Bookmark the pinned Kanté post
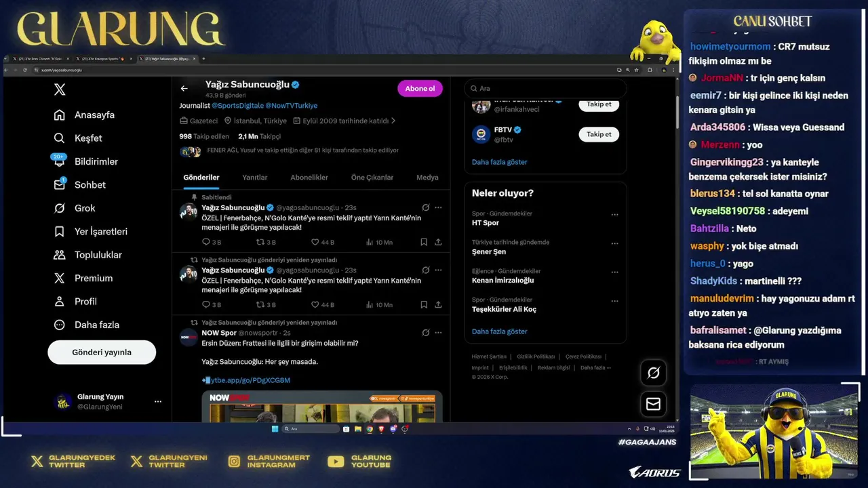This screenshot has height=488, width=868. pos(424,242)
